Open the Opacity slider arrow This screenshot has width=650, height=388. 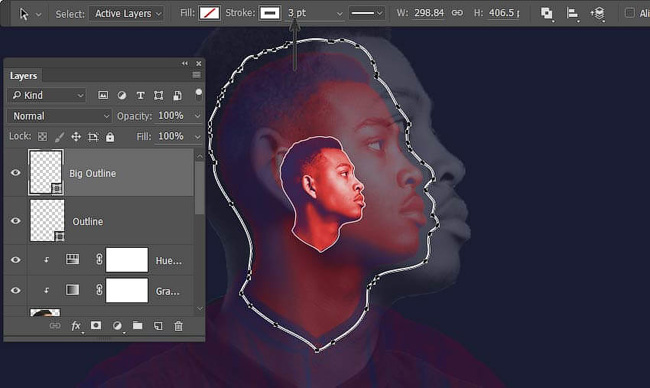197,116
